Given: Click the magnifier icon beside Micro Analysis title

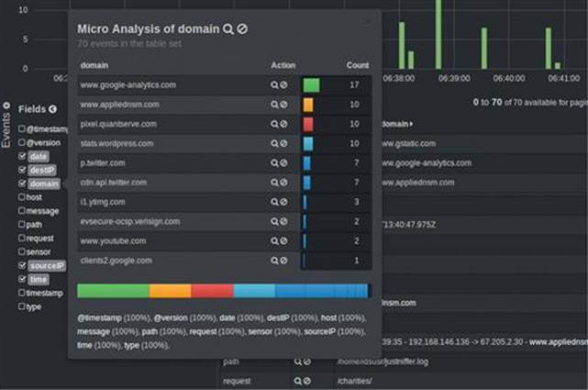Looking at the screenshot, I should click(228, 28).
